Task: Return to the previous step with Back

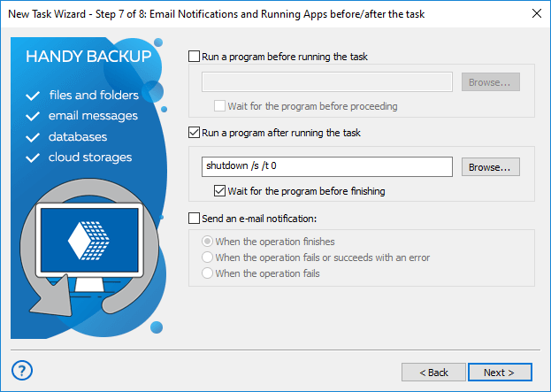Action: [x=433, y=372]
